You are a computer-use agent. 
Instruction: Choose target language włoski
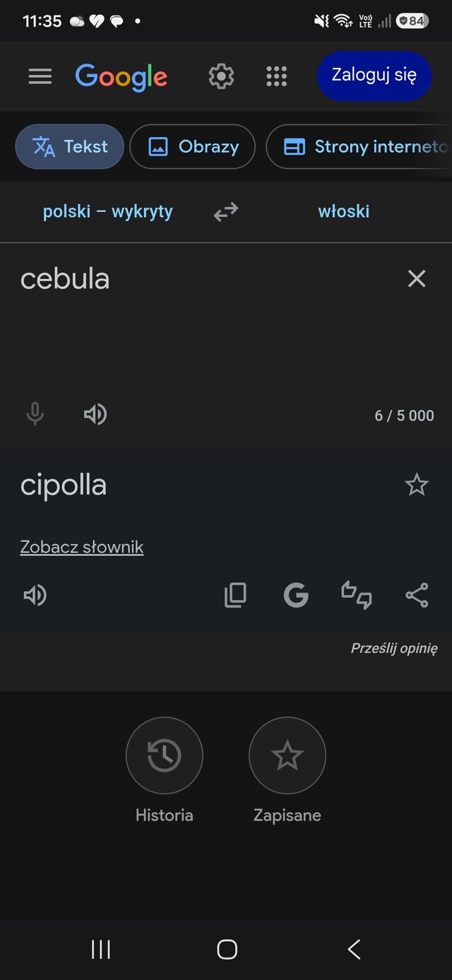point(344,211)
